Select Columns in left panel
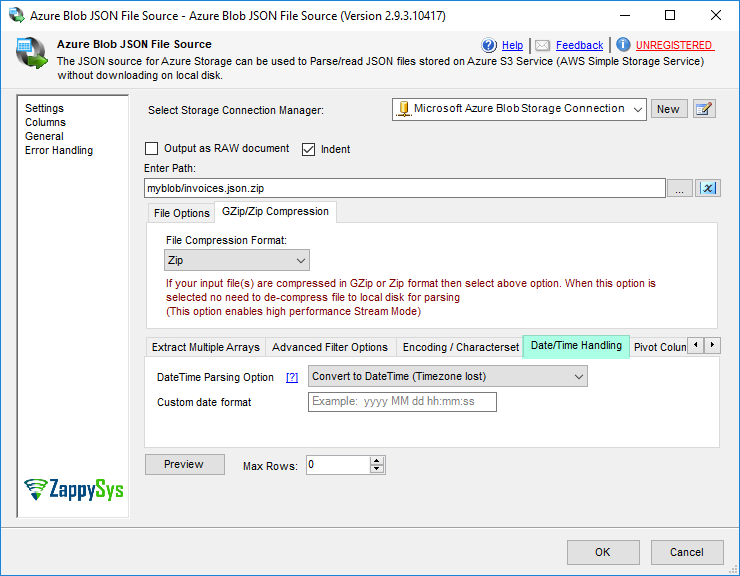 [x=45, y=122]
